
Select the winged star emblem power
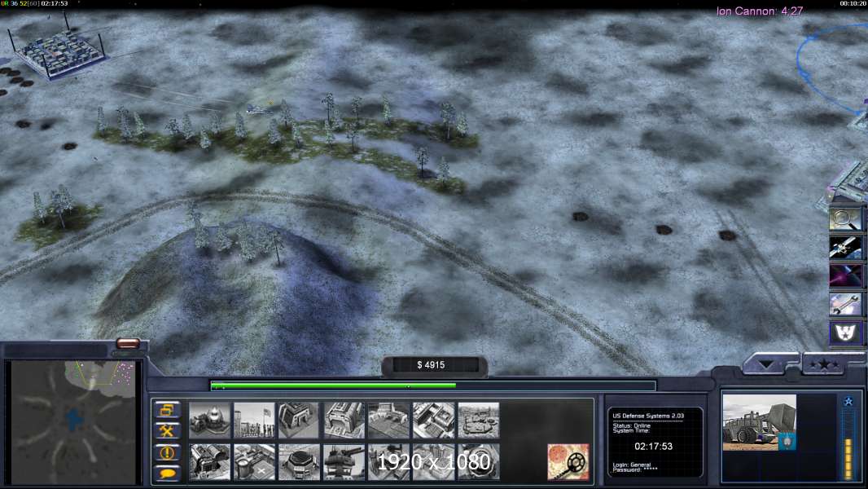[x=845, y=333]
